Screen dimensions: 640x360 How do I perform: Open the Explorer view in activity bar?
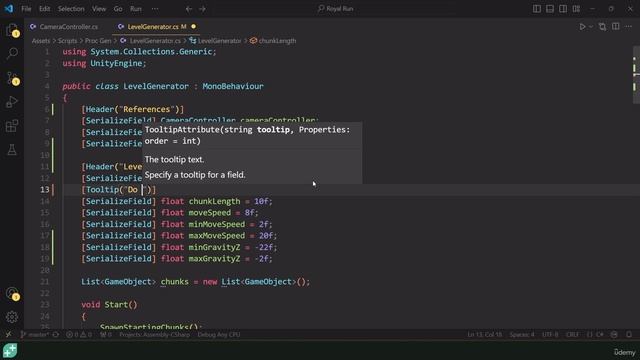[12, 30]
